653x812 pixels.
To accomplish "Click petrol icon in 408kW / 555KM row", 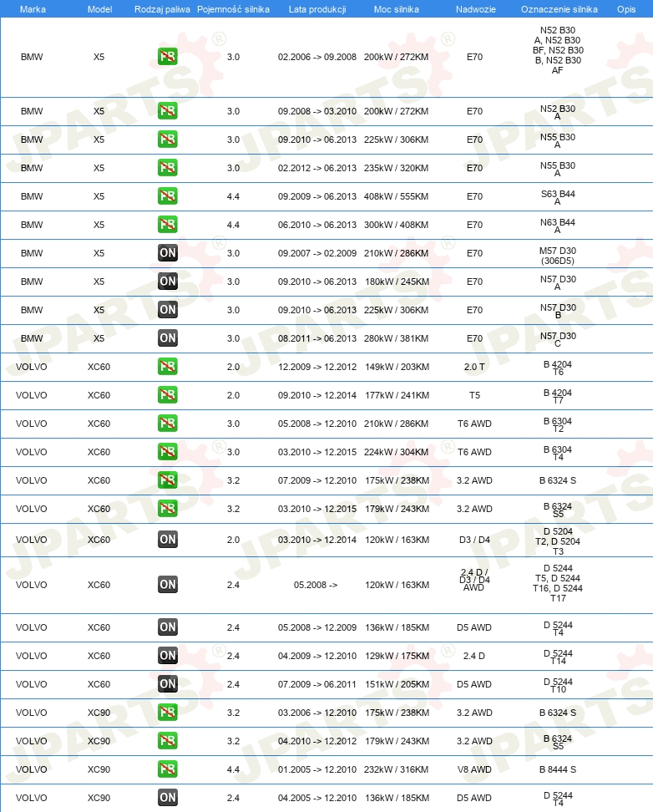I will 167,196.
